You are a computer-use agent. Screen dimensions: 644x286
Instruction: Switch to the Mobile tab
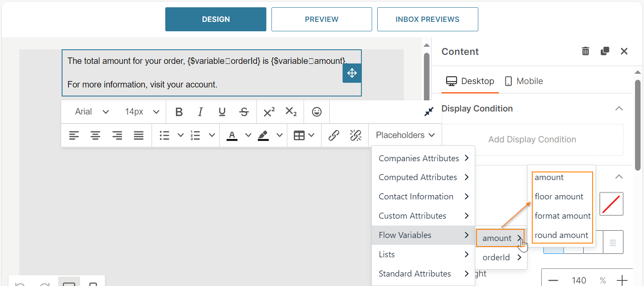click(524, 81)
